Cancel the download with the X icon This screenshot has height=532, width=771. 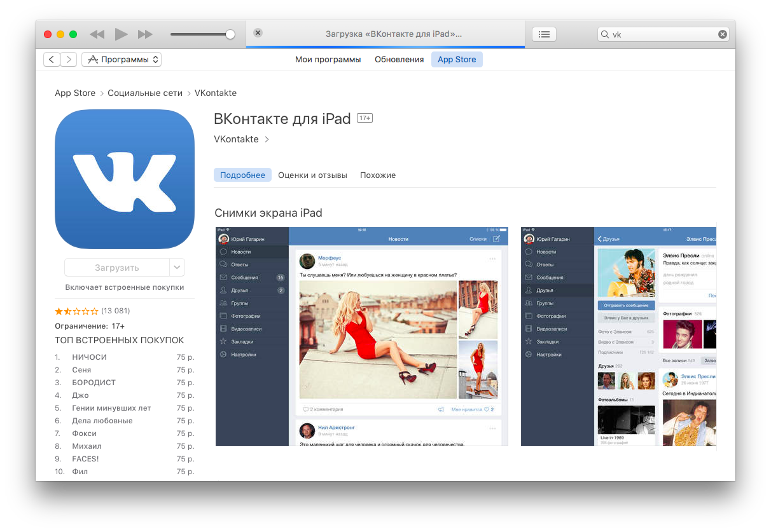[x=258, y=33]
